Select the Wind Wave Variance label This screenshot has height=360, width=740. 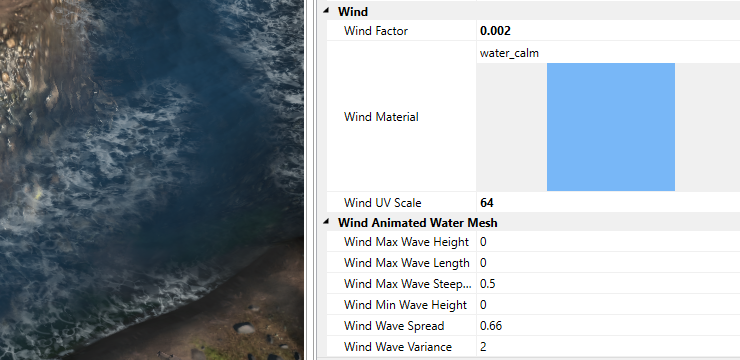tap(398, 347)
